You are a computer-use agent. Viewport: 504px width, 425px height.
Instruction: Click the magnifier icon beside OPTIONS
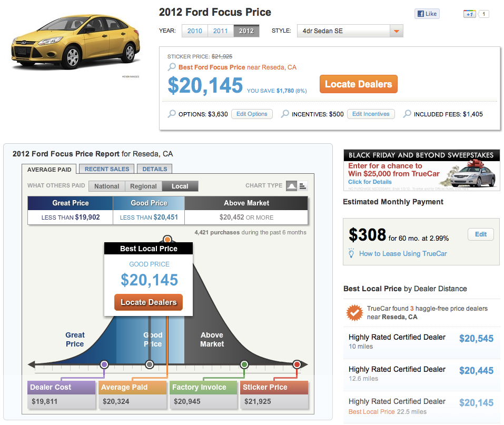pos(172,114)
